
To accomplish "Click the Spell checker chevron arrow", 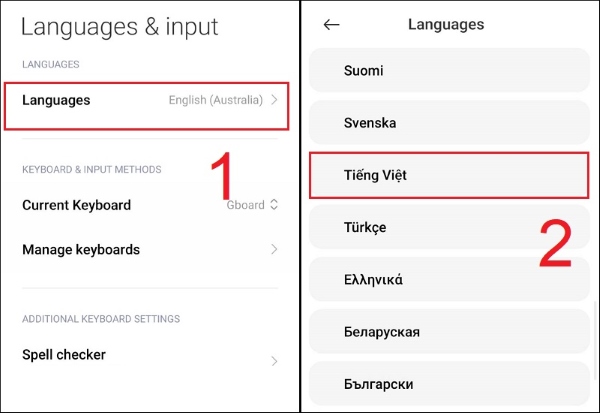I will (x=275, y=361).
